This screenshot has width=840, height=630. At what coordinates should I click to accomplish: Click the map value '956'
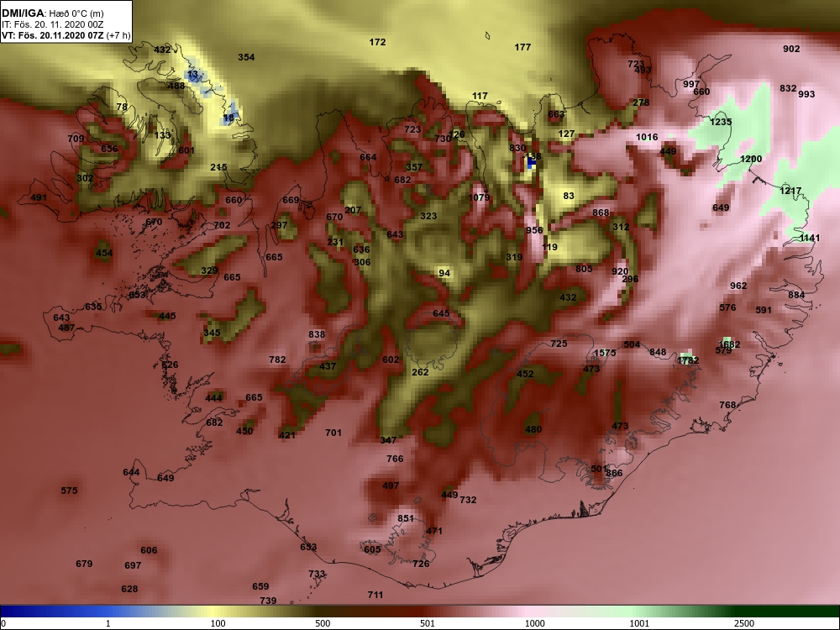click(x=534, y=230)
